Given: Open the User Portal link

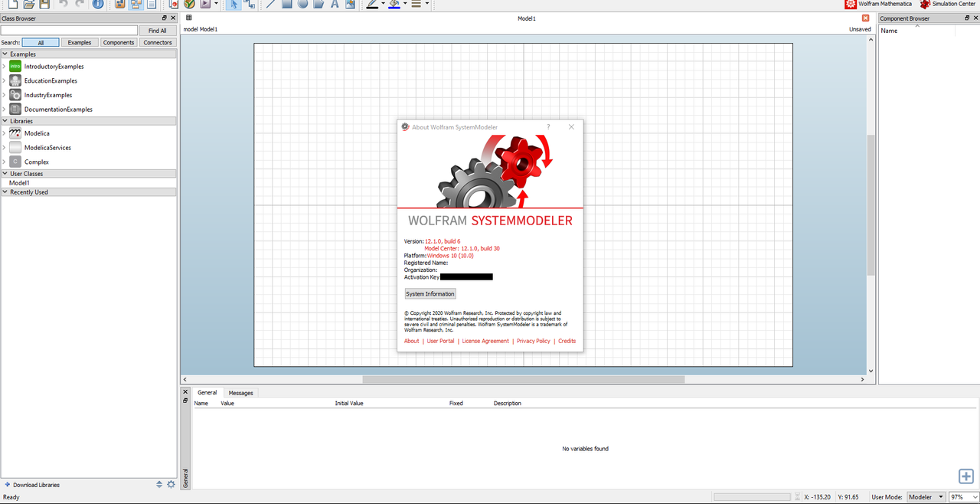Looking at the screenshot, I should (440, 341).
